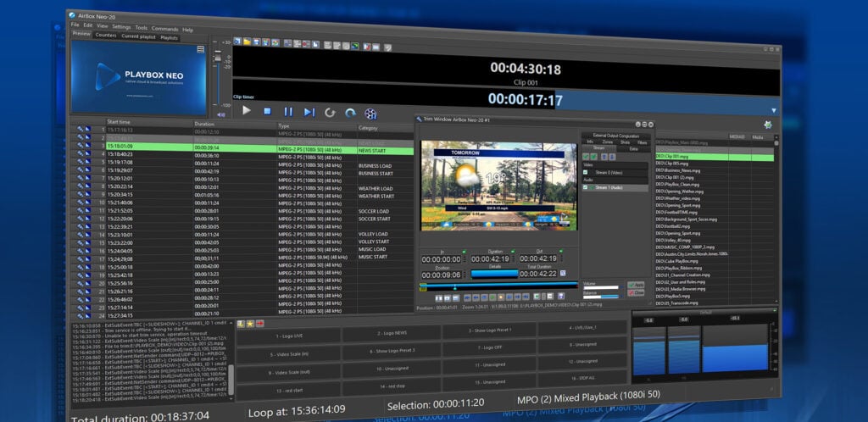868x422 pixels.
Task: Switch to the Counters tab
Action: pyautogui.click(x=106, y=35)
